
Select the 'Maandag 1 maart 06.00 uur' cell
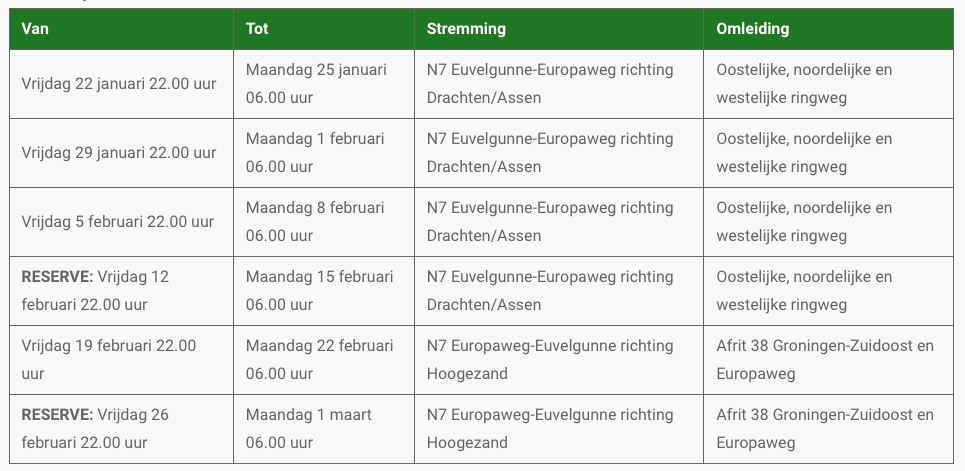(x=309, y=429)
